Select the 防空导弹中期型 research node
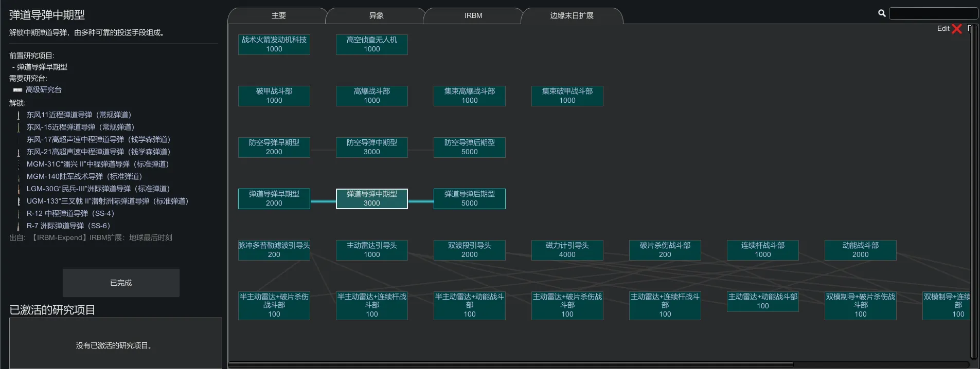Viewport: 980px width, 369px height. [371, 147]
